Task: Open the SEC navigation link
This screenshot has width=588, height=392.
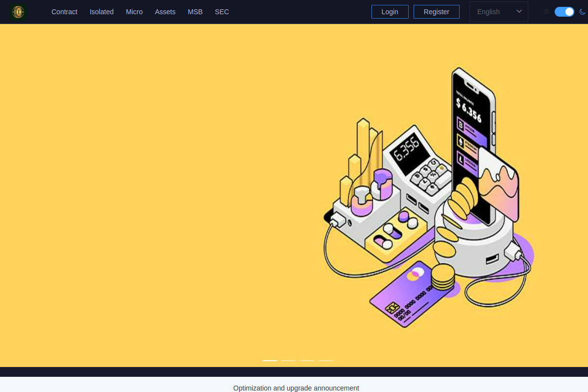Action: 221,12
